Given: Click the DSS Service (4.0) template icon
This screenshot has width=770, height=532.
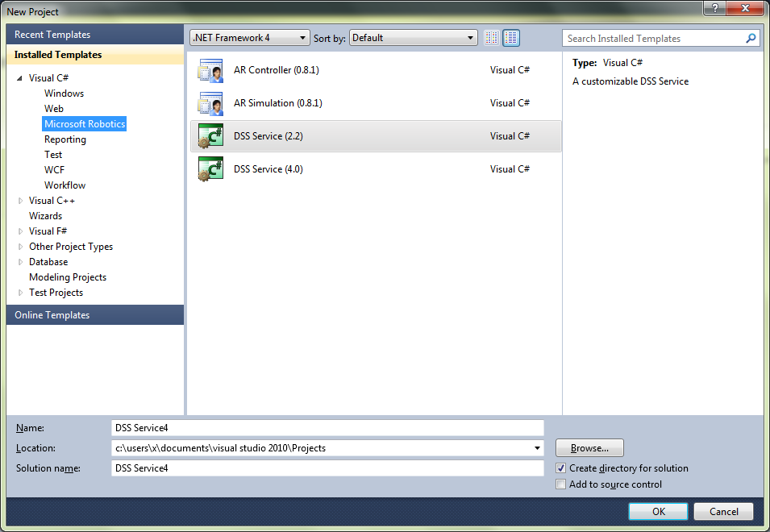Looking at the screenshot, I should click(210, 168).
